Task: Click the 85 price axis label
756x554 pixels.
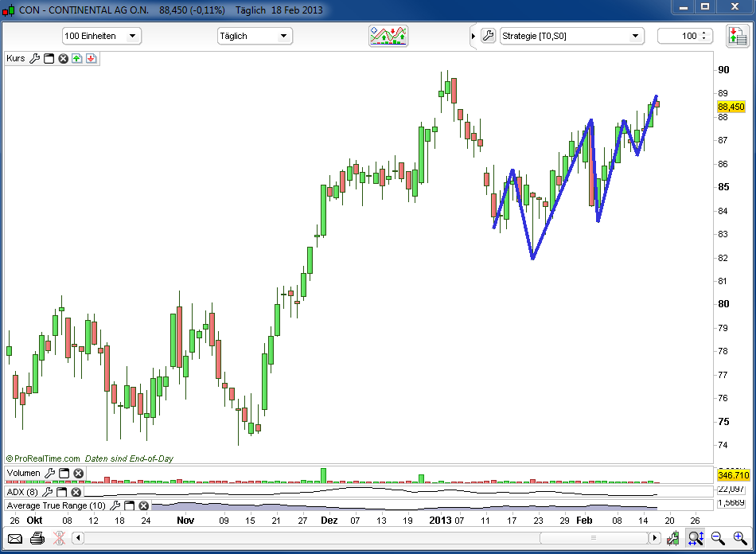Action: click(x=723, y=187)
